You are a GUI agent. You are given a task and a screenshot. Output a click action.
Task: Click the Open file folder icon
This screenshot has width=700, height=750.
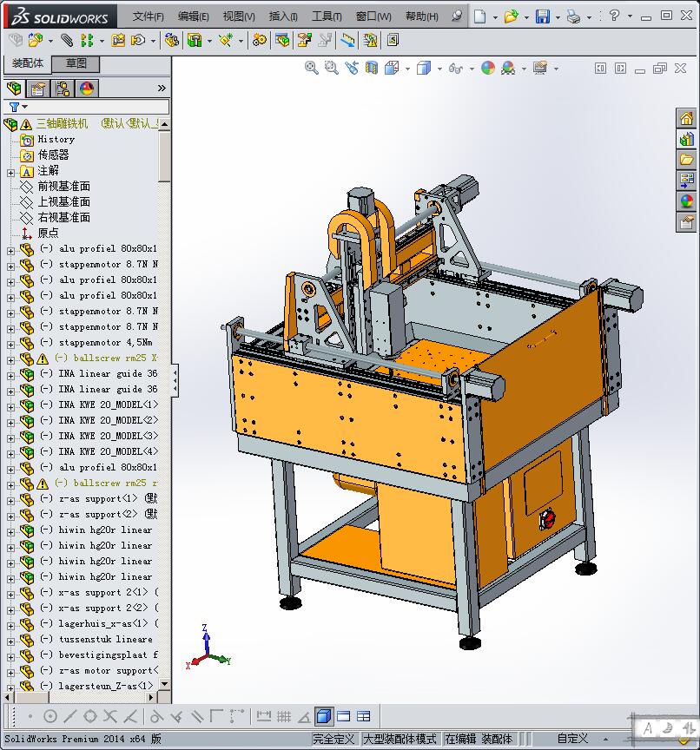[x=511, y=16]
